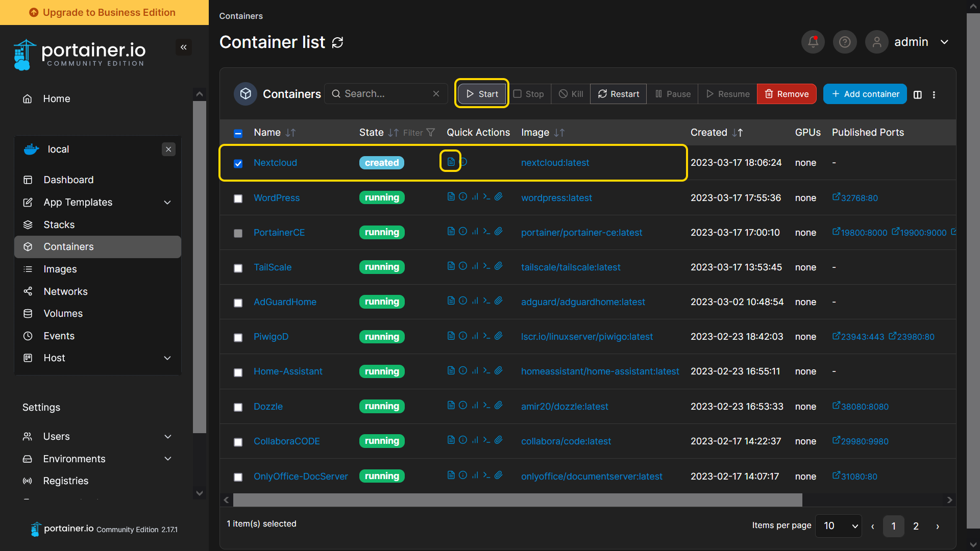The height and width of the screenshot is (551, 980).
Task: Tick the Dozzle container checkbox
Action: coord(238,407)
